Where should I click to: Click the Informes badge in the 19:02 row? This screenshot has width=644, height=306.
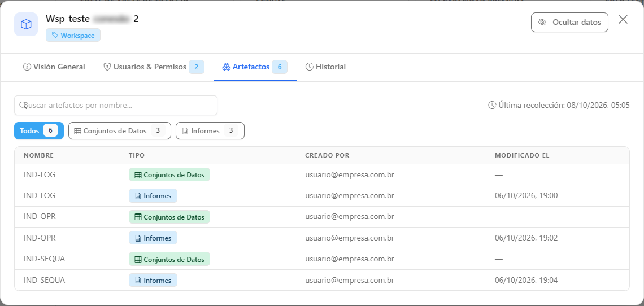153,238
